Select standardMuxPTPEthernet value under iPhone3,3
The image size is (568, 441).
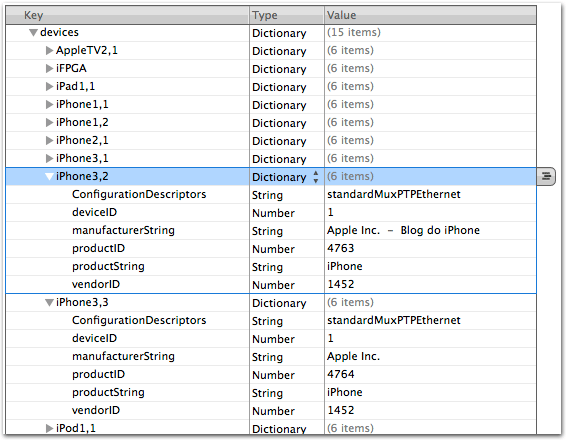[x=394, y=320]
